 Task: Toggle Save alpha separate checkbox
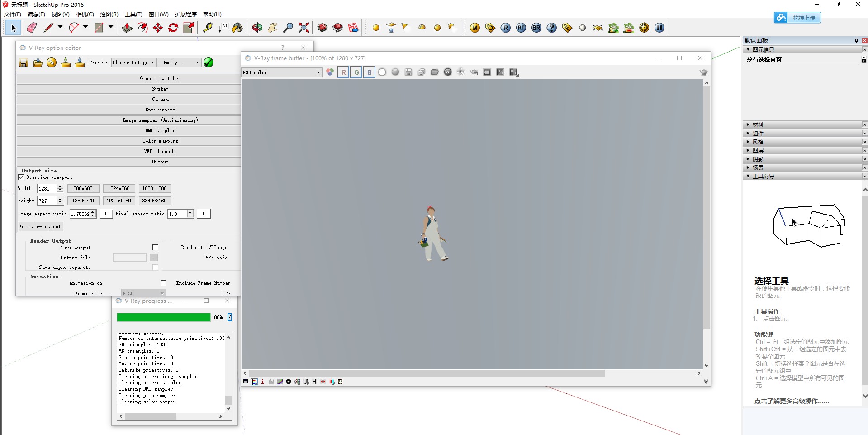155,268
